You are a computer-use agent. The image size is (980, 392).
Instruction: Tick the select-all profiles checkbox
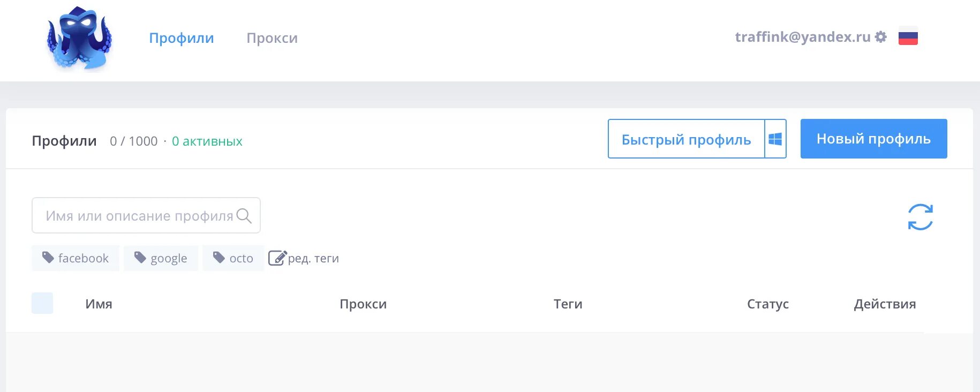[42, 303]
